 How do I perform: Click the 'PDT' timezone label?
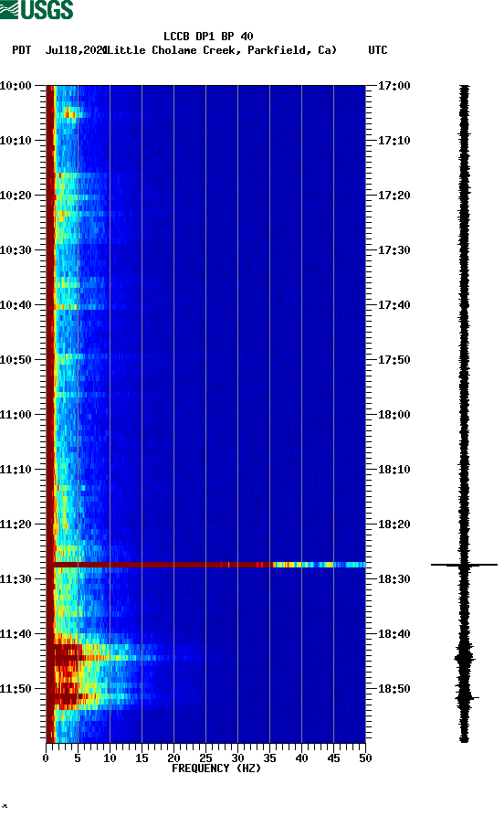(x=21, y=50)
